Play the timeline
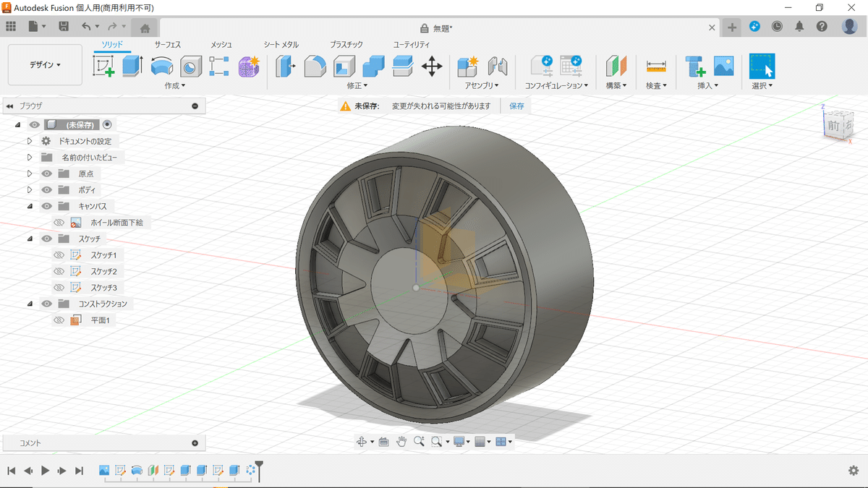Viewport: 868px width, 488px height. (x=45, y=471)
